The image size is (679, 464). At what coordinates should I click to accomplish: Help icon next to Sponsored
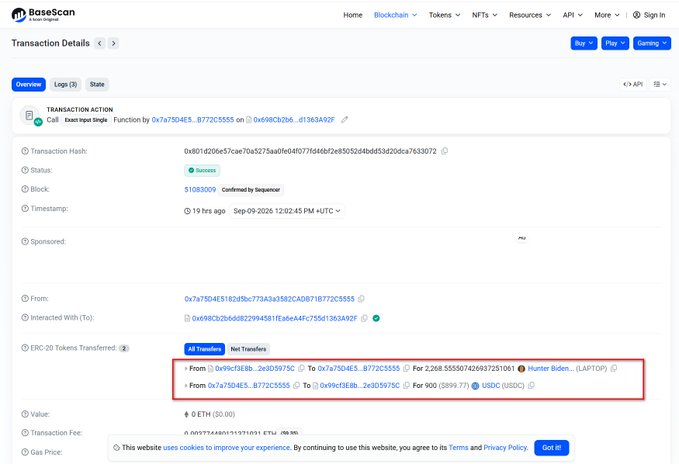(x=25, y=242)
